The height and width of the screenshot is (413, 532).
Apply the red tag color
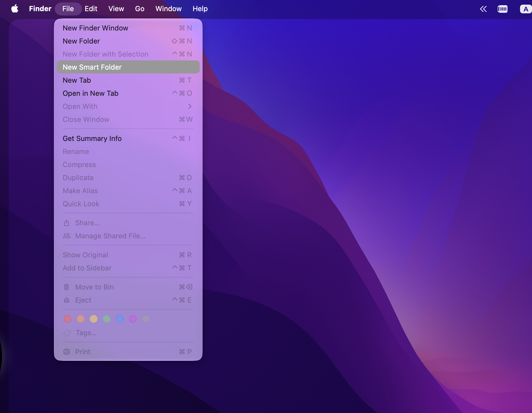(x=68, y=319)
